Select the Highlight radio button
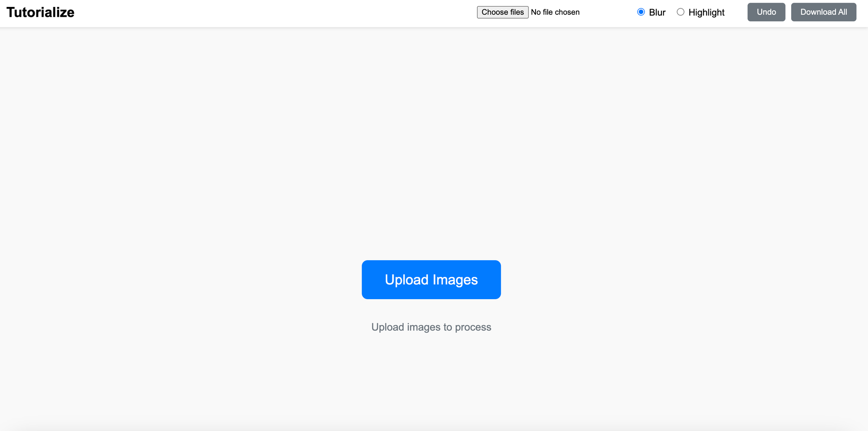The height and width of the screenshot is (431, 868). point(681,12)
